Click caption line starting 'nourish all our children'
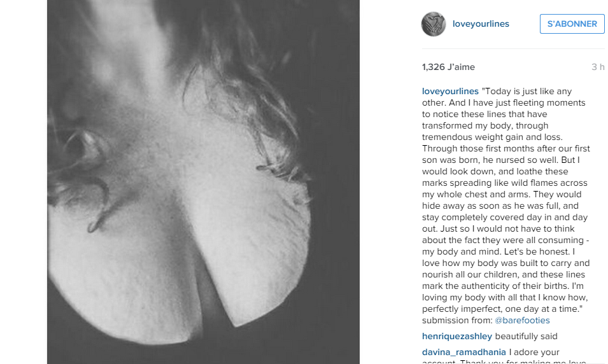This screenshot has width=608, height=364. click(x=504, y=274)
